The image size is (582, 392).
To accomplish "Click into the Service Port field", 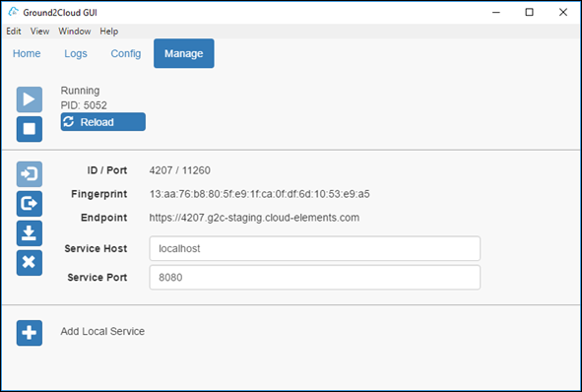I will tap(315, 278).
